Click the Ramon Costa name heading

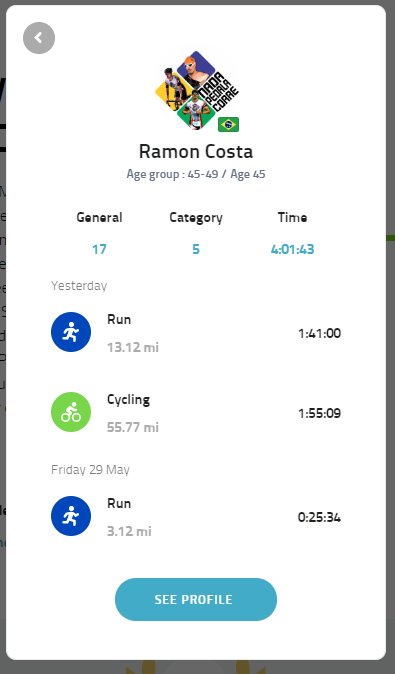click(196, 151)
